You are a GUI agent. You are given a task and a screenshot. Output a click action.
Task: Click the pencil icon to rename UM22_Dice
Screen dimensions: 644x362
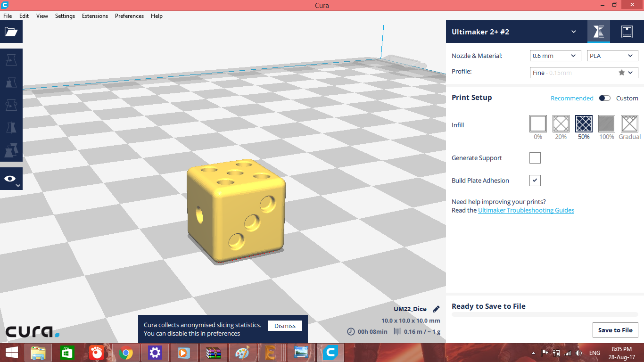436,309
